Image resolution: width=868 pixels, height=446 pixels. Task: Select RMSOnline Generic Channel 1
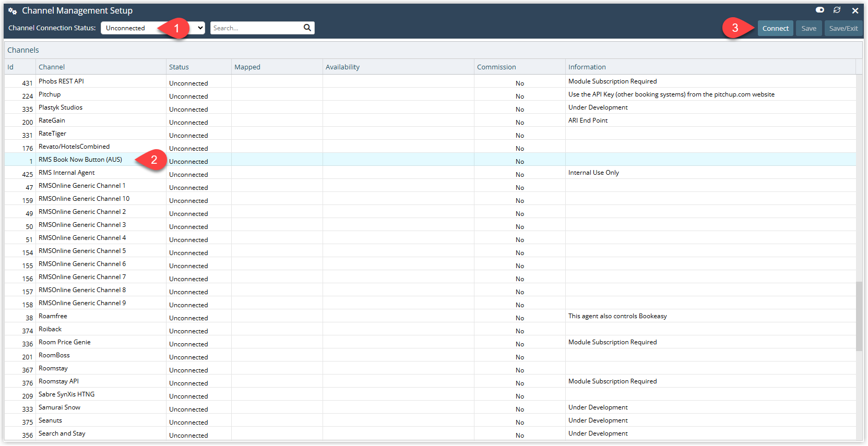pyautogui.click(x=82, y=186)
